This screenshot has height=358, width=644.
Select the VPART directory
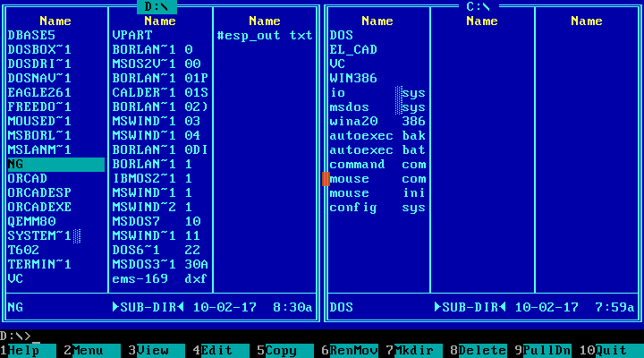click(x=132, y=35)
